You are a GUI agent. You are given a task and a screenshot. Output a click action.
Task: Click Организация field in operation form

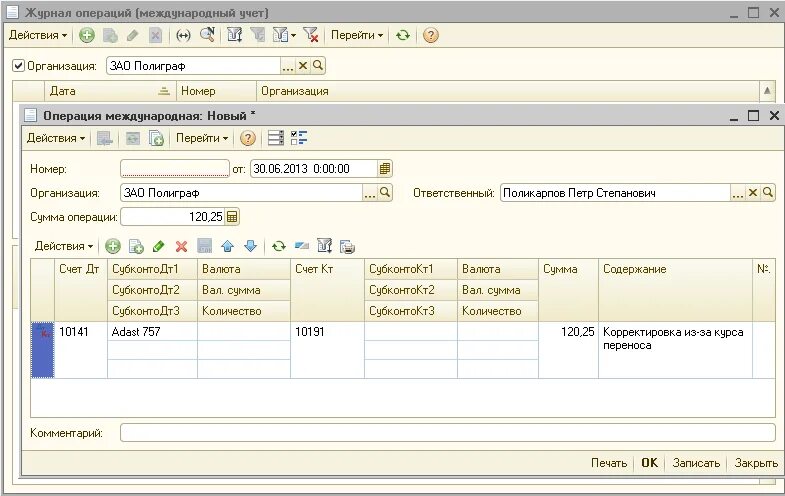(x=242, y=193)
